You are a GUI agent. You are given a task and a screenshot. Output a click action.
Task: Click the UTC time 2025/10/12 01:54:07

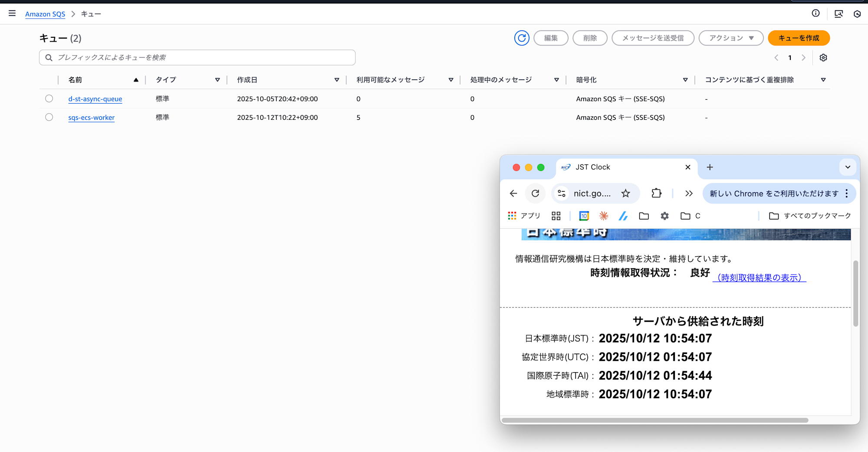click(x=655, y=357)
